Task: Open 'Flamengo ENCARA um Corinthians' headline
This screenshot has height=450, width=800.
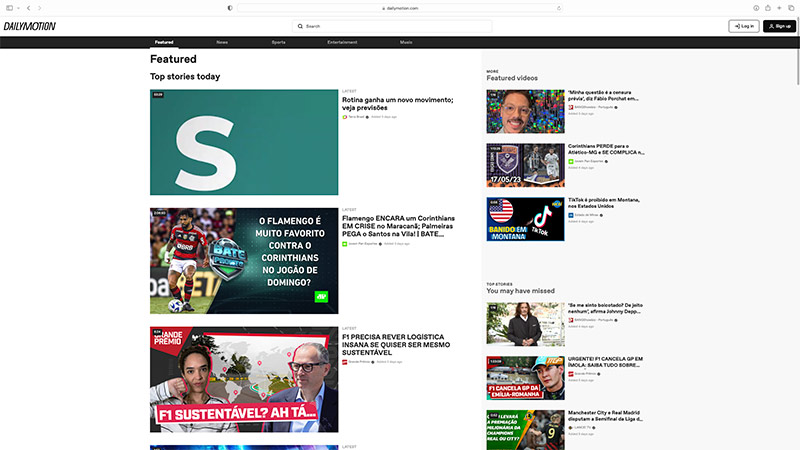Action: pyautogui.click(x=398, y=226)
